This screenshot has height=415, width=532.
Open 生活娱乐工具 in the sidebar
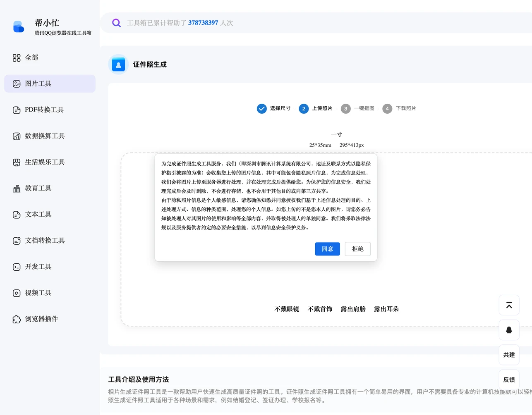pyautogui.click(x=50, y=162)
